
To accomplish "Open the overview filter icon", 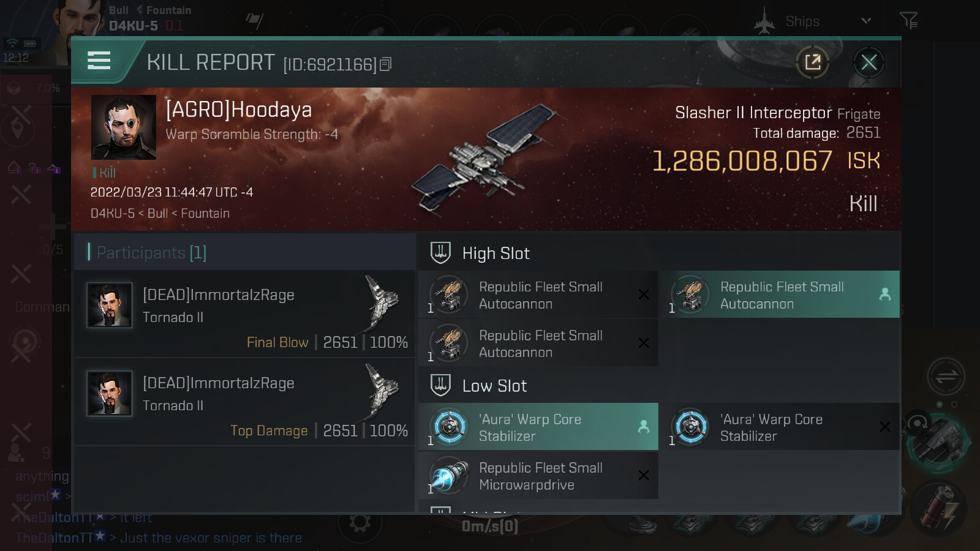I will pos(908,21).
